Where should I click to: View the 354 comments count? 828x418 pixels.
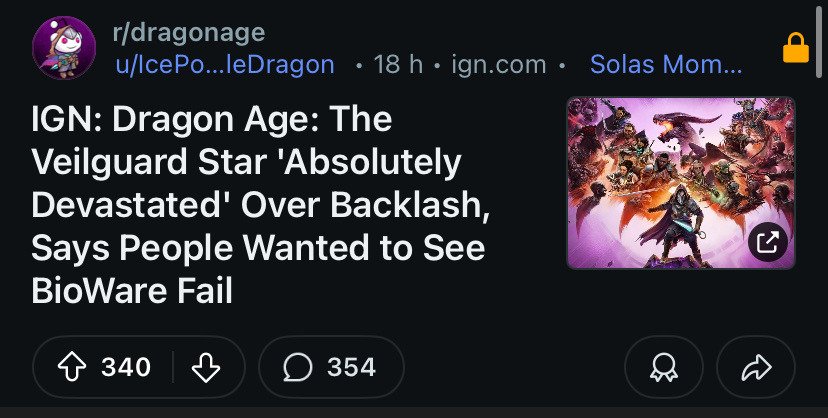click(x=351, y=367)
